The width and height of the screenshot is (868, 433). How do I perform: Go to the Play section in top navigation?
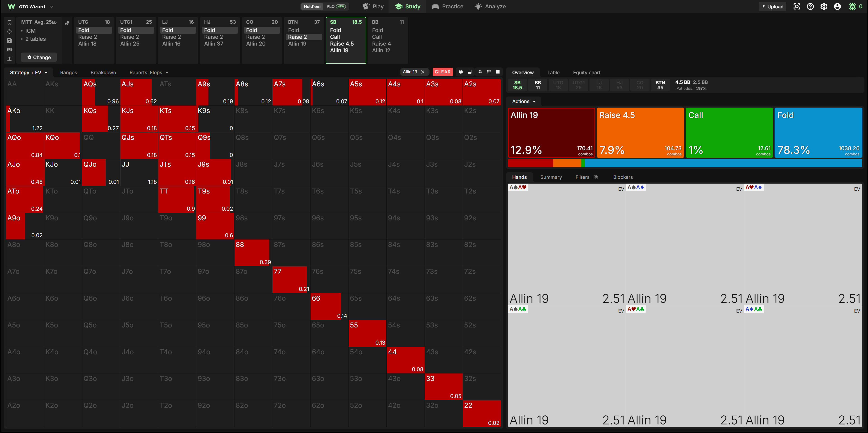click(x=373, y=6)
